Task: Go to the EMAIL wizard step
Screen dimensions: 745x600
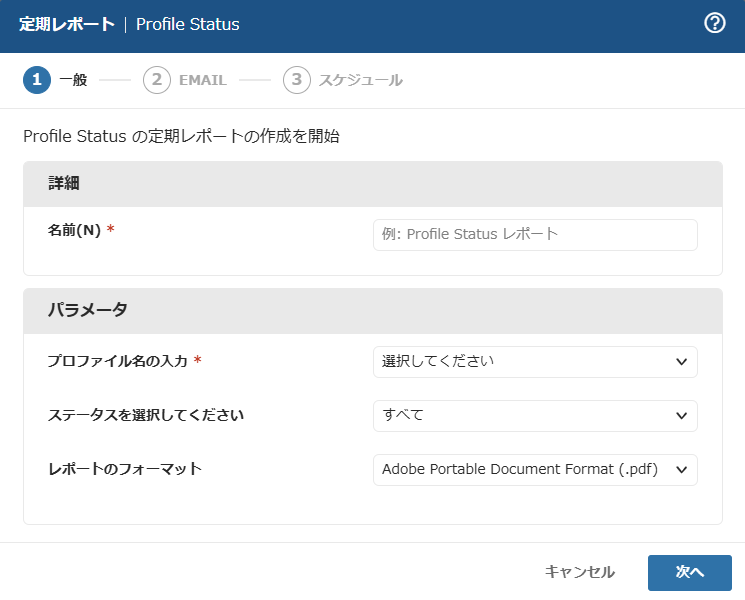Action: [203, 80]
